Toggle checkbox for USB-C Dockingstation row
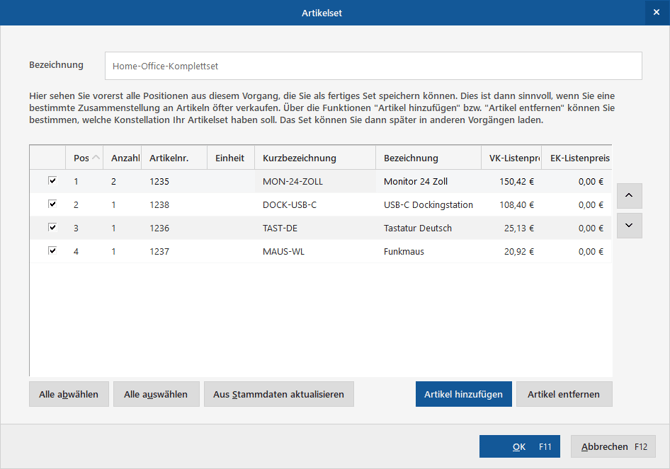The image size is (670, 469). (52, 204)
